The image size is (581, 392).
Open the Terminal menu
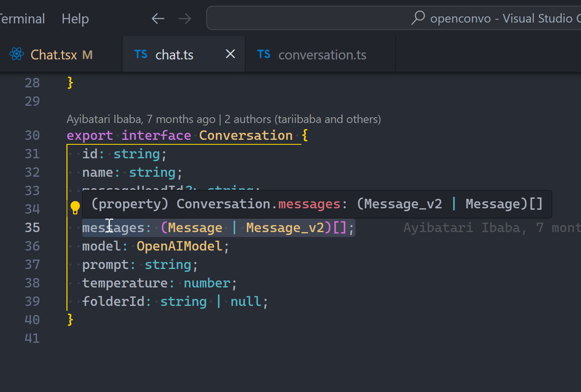tap(22, 18)
